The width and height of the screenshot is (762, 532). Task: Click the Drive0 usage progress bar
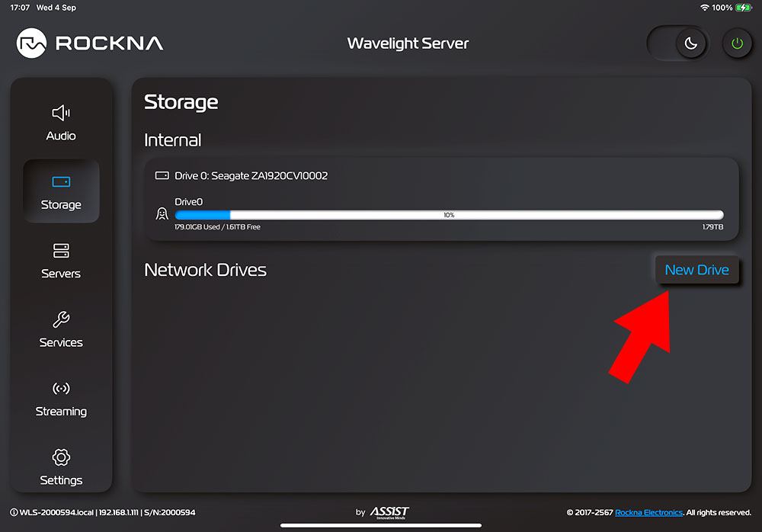tap(449, 215)
